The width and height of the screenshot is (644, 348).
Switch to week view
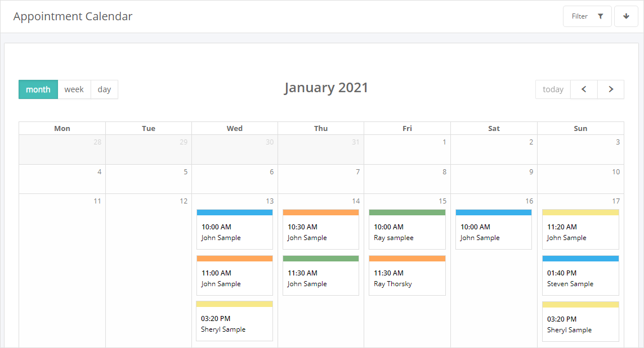(74, 89)
